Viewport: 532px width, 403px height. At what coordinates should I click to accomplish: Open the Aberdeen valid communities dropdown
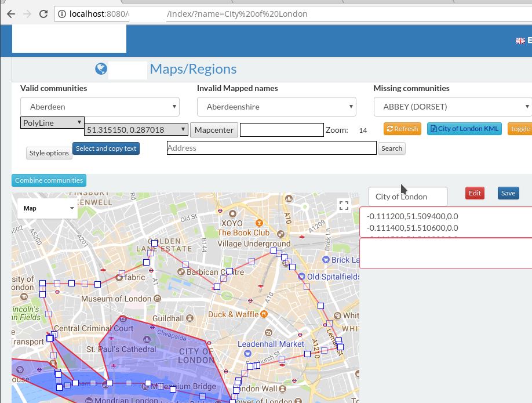tap(100, 107)
